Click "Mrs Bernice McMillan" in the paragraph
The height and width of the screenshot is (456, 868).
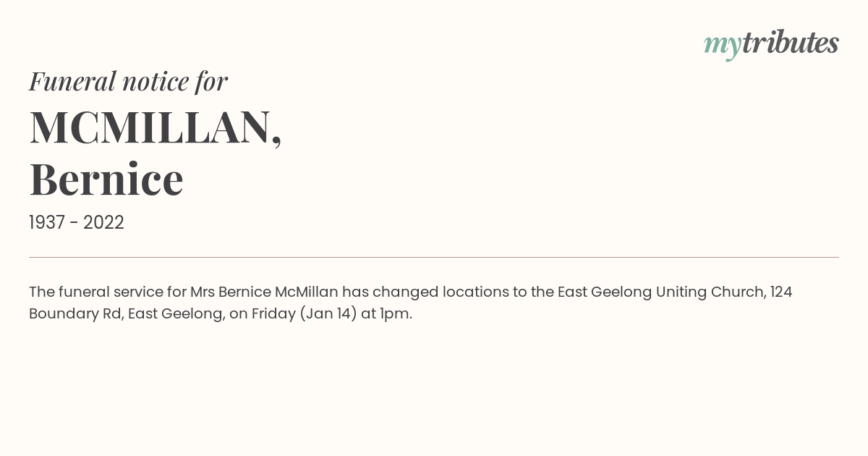264,292
